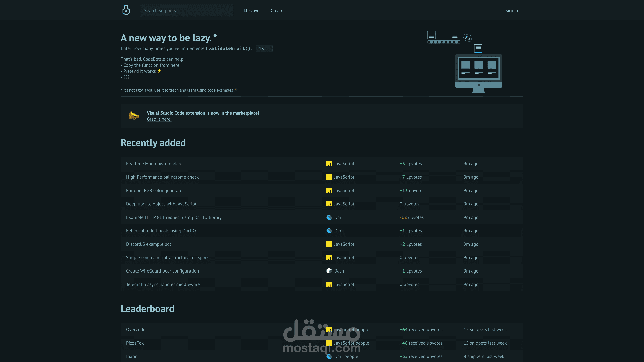This screenshot has height=362, width=644.
Task: Click the JavaScript icon next to TelegrafJS async handler middleware
Action: point(329,284)
